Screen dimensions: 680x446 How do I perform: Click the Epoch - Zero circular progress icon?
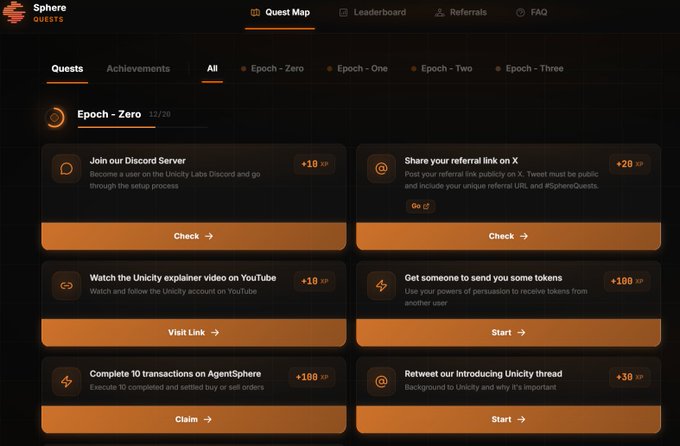55,118
